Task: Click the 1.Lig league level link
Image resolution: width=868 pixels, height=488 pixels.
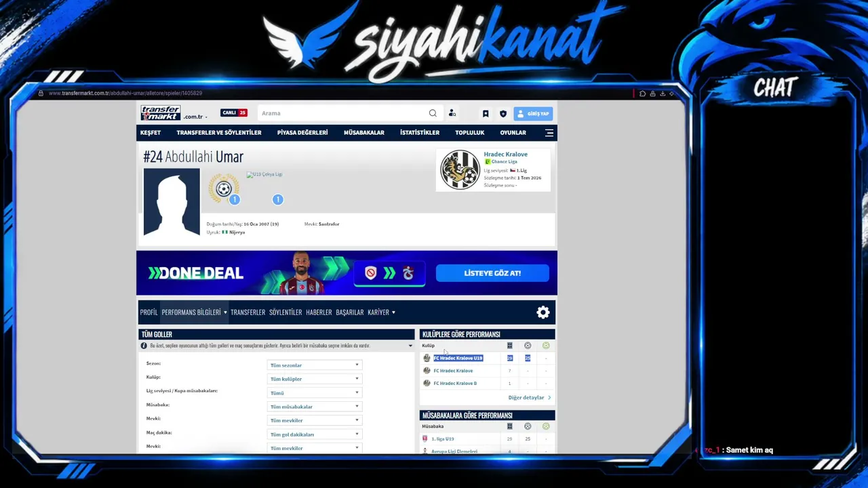Action: point(521,171)
